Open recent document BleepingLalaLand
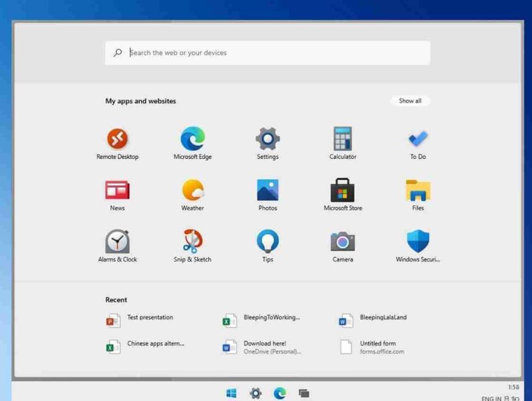This screenshot has height=401, width=532. click(373, 320)
